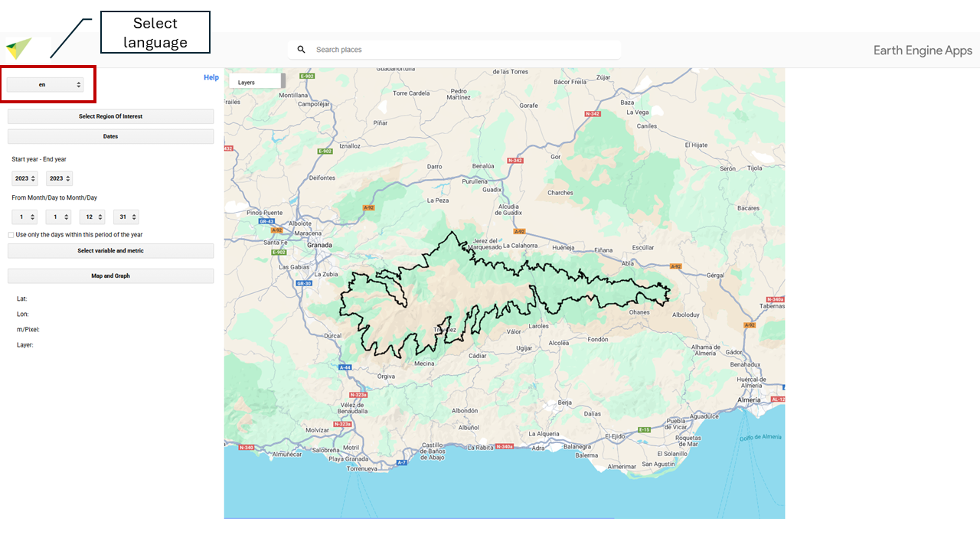Viewport: 980px width, 551px height.
Task: Click the GR-30 road shield on map
Action: point(304,283)
